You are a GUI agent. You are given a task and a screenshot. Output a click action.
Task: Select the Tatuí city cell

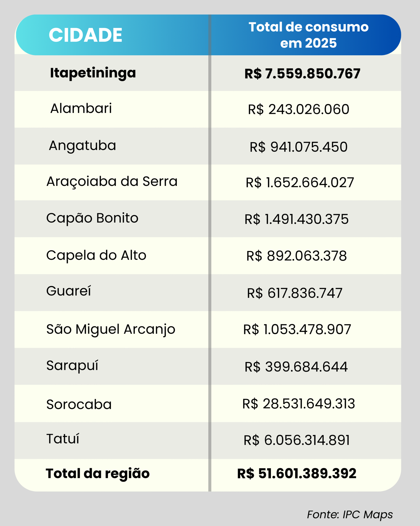63,439
